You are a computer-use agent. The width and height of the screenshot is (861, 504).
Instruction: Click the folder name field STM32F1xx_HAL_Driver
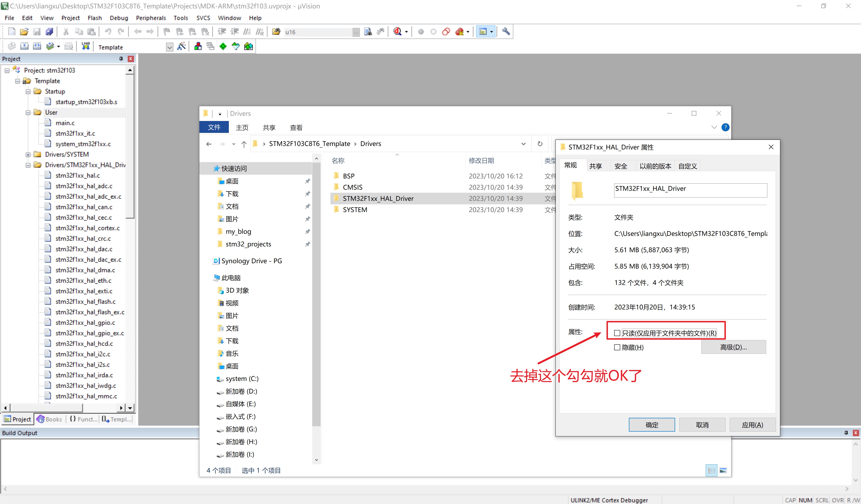[690, 190]
